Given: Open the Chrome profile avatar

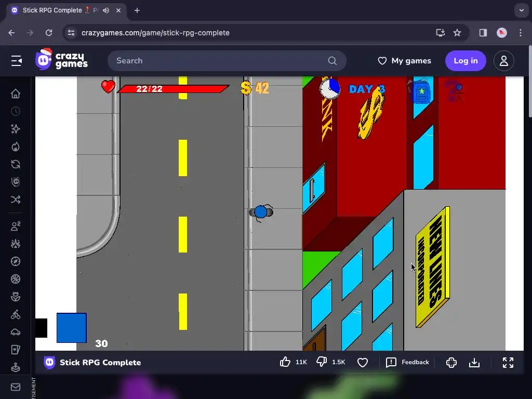Looking at the screenshot, I should click(502, 33).
